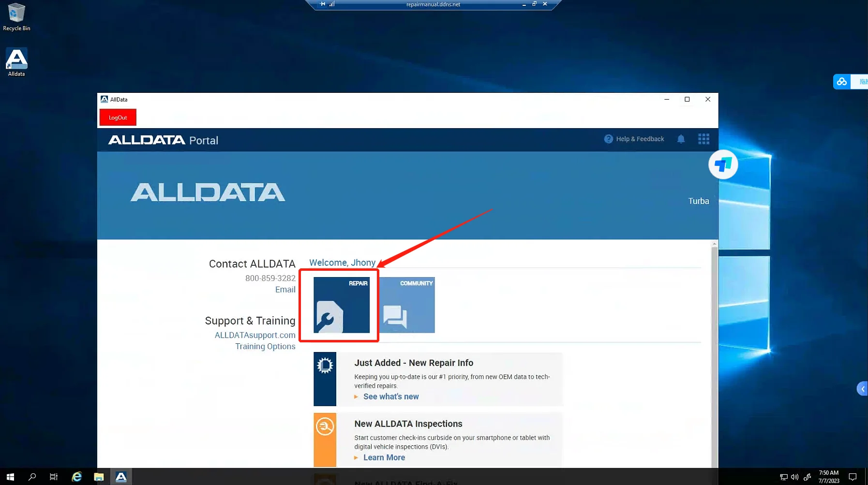Click the LogOut button

[118, 118]
